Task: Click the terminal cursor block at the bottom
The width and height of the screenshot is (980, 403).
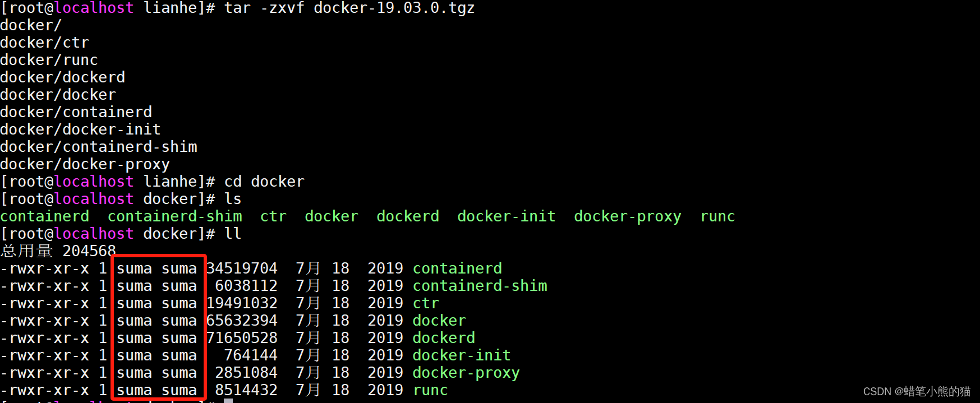Action: (x=228, y=400)
